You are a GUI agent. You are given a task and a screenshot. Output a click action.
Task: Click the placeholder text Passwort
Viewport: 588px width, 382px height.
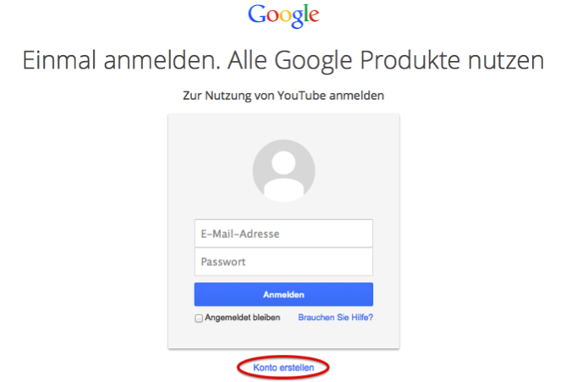pos(223,262)
